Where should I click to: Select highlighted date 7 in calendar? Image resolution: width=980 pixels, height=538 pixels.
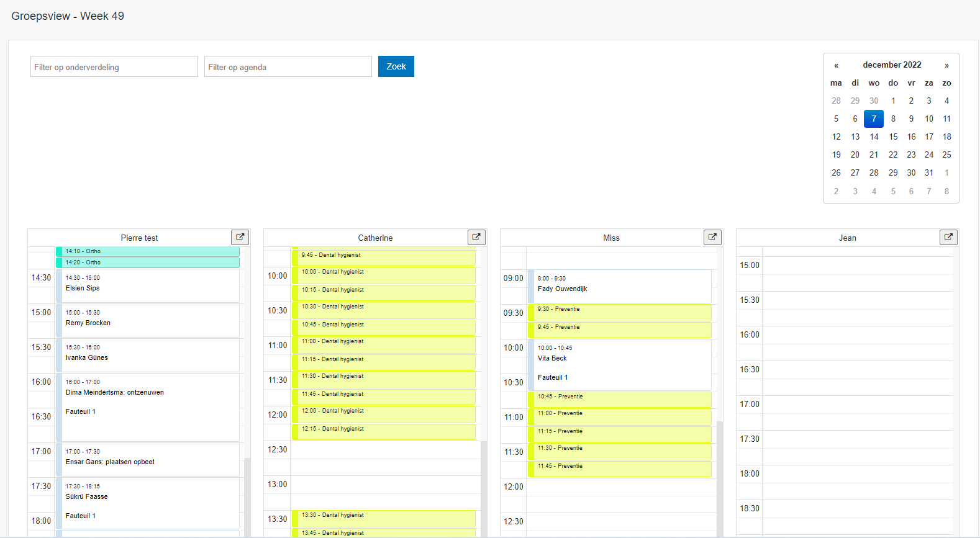pos(874,119)
